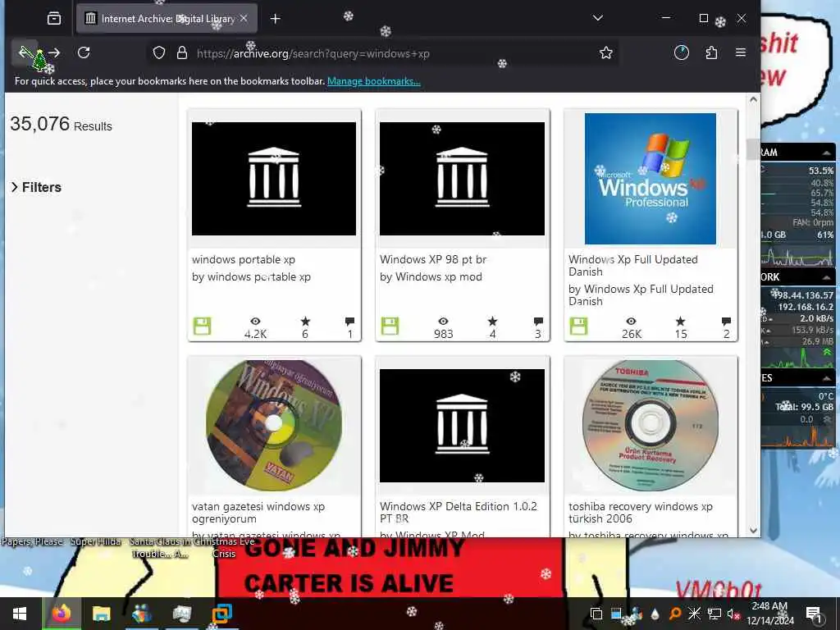Click the page scrollbar up arrow
This screenshot has width=840, height=630.
point(753,99)
